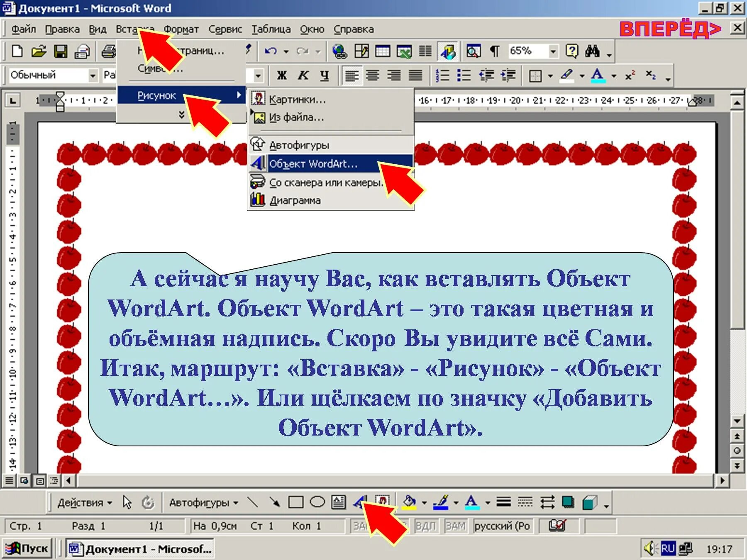Select Диаграмма from the picture submenu
Image resolution: width=747 pixels, height=560 pixels.
pyautogui.click(x=331, y=200)
